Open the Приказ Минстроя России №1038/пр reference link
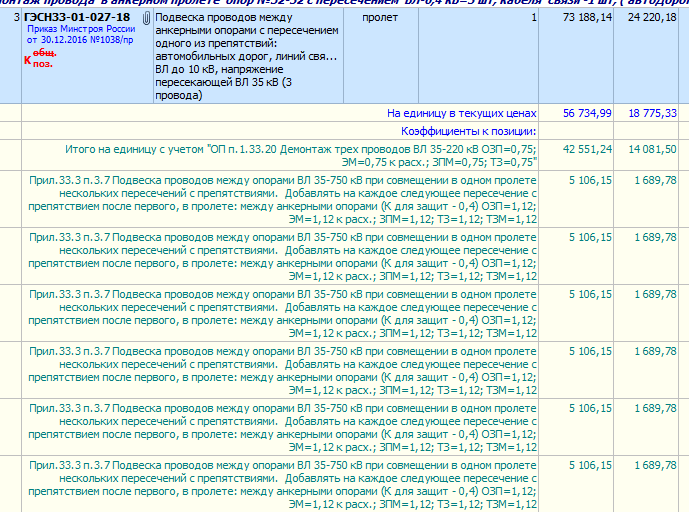The width and height of the screenshot is (689, 512). pos(81,34)
